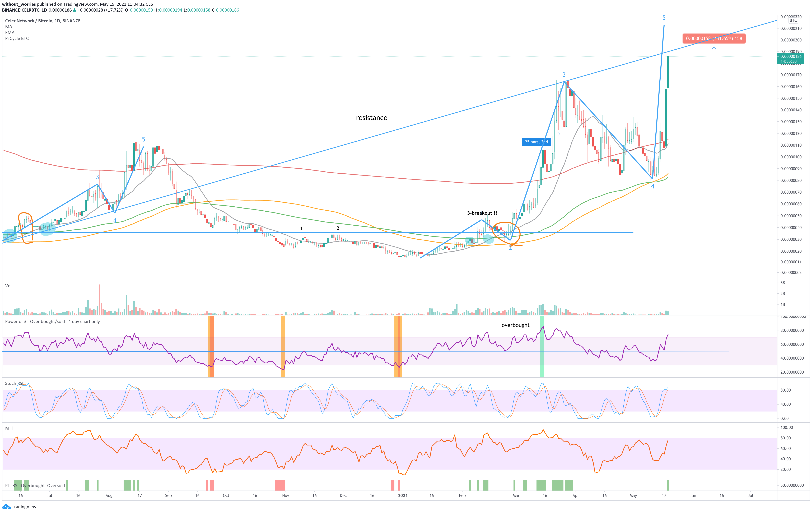Click the Jun label on the time axis

click(x=693, y=496)
